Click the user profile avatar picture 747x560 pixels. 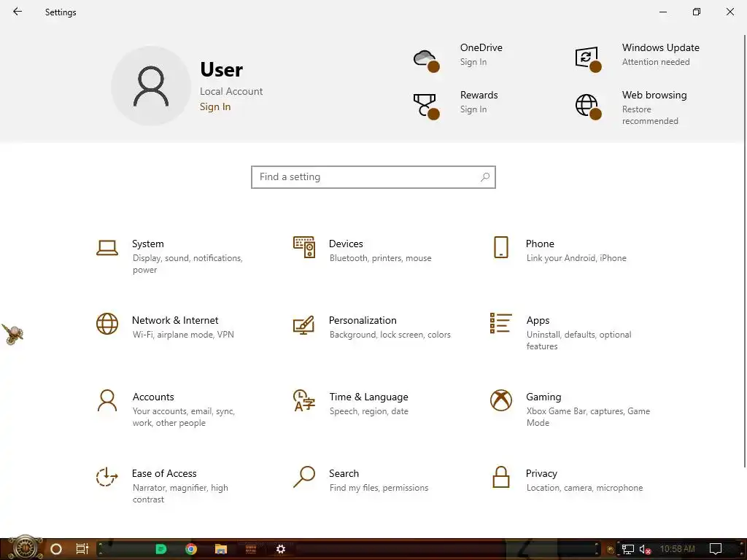tap(151, 86)
